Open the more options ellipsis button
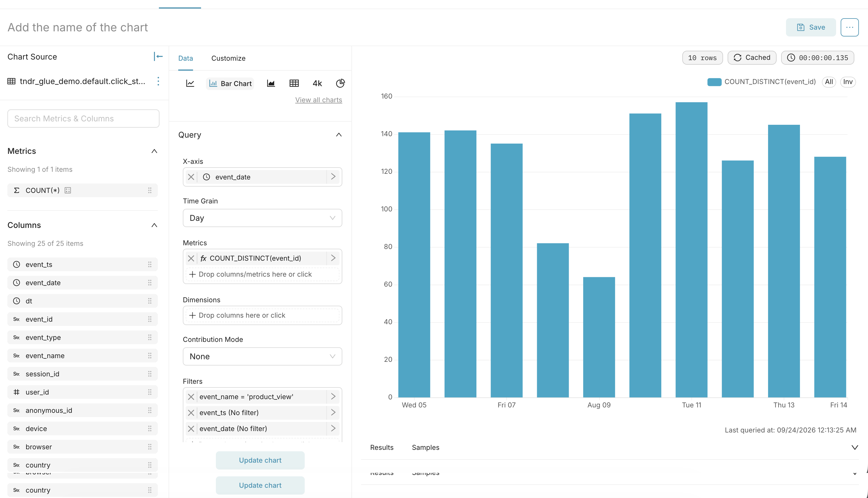Viewport: 868px width, 498px height. click(x=849, y=27)
